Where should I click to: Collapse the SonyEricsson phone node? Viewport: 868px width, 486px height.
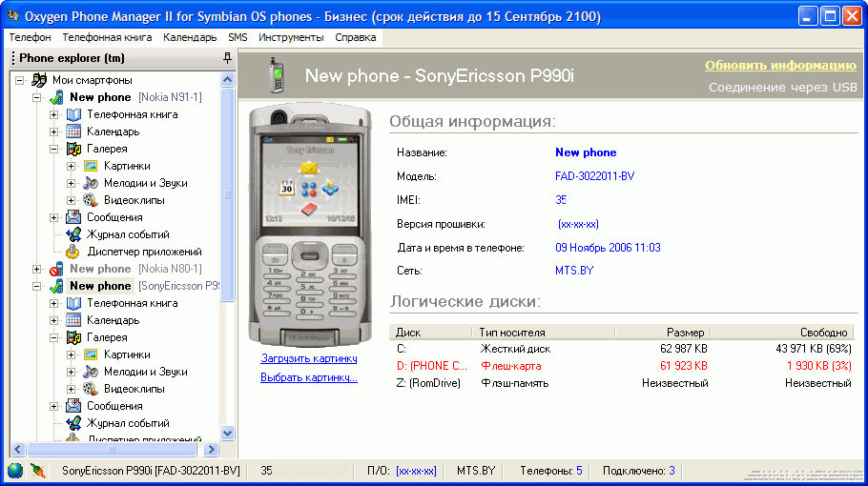[37, 287]
